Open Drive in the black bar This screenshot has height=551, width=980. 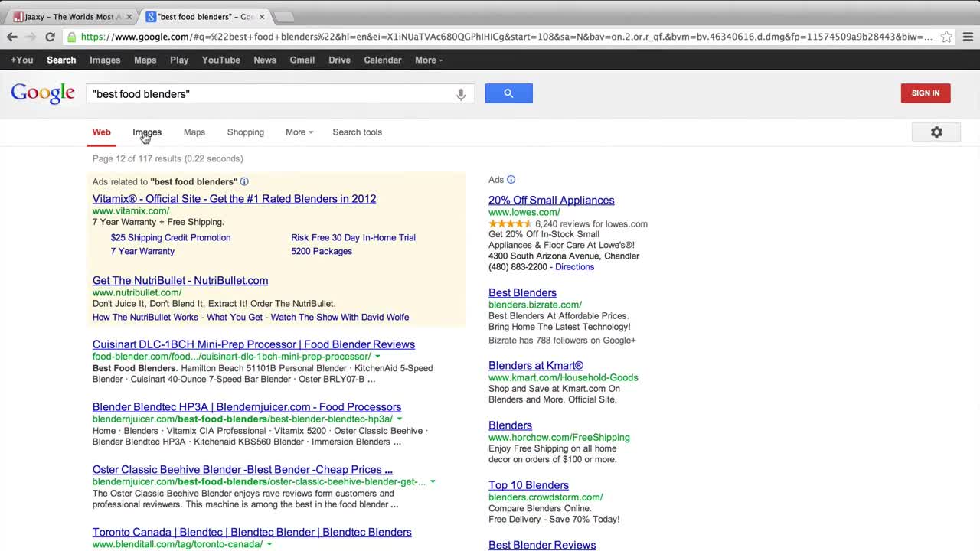pos(339,60)
